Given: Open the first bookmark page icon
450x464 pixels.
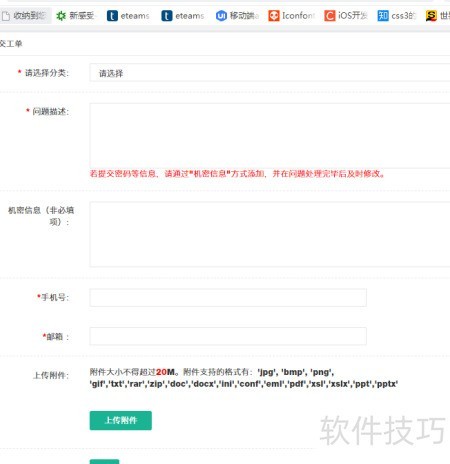Looking at the screenshot, I should [x=6, y=16].
